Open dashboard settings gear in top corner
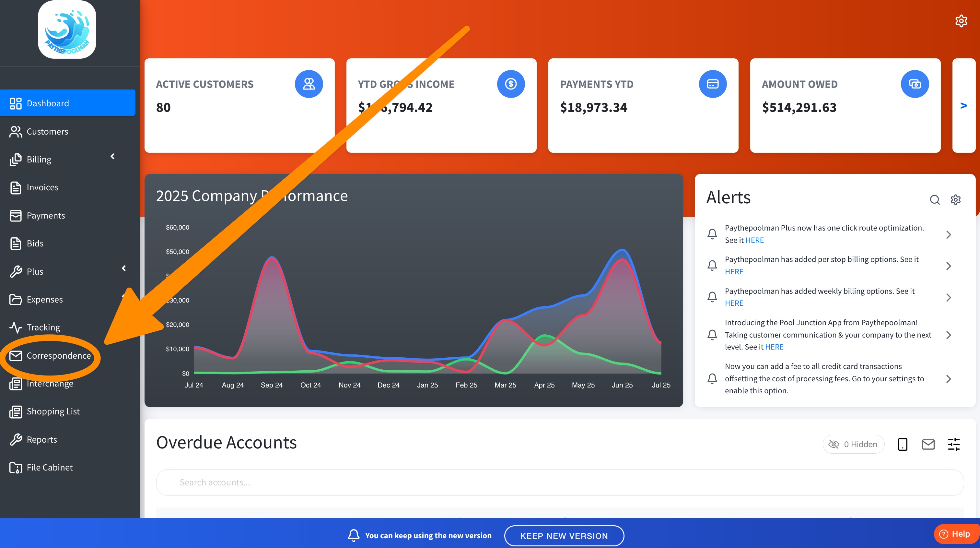This screenshot has height=548, width=980. [961, 21]
